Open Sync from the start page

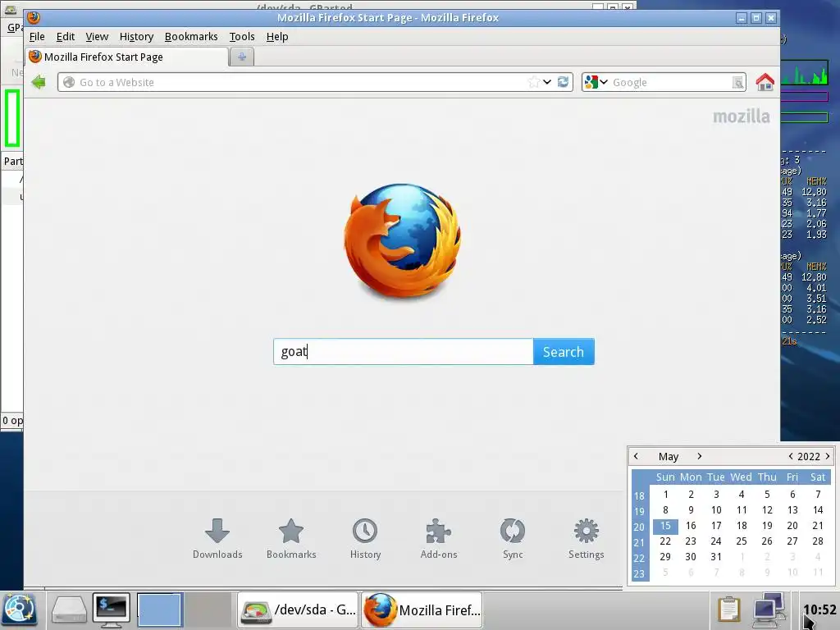pyautogui.click(x=513, y=538)
